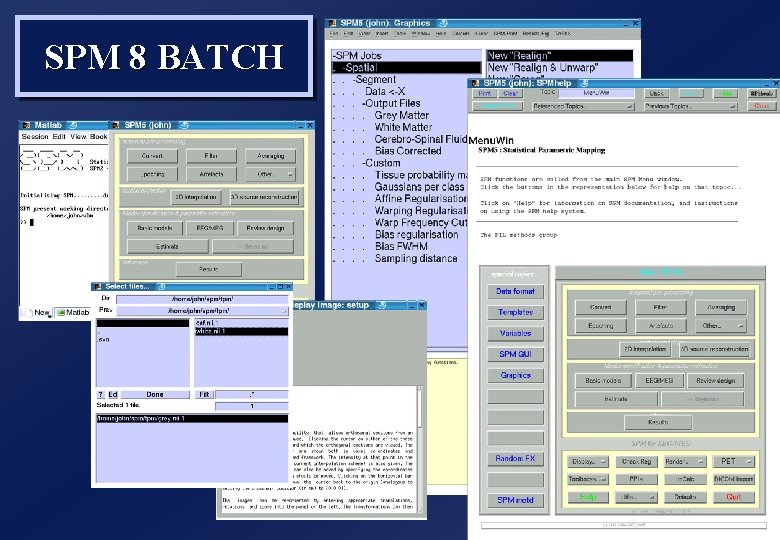
Task: Click the Back button in SPMhelp
Action: [657, 93]
